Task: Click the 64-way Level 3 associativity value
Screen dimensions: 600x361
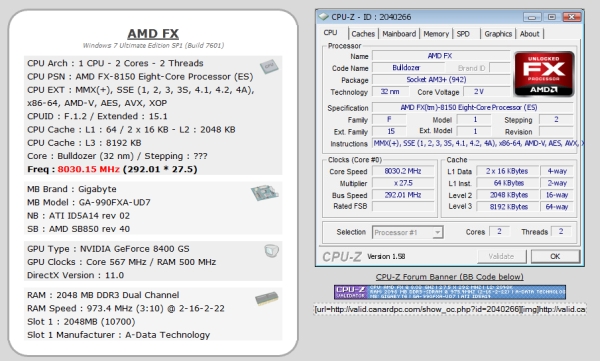Action: pos(557,207)
